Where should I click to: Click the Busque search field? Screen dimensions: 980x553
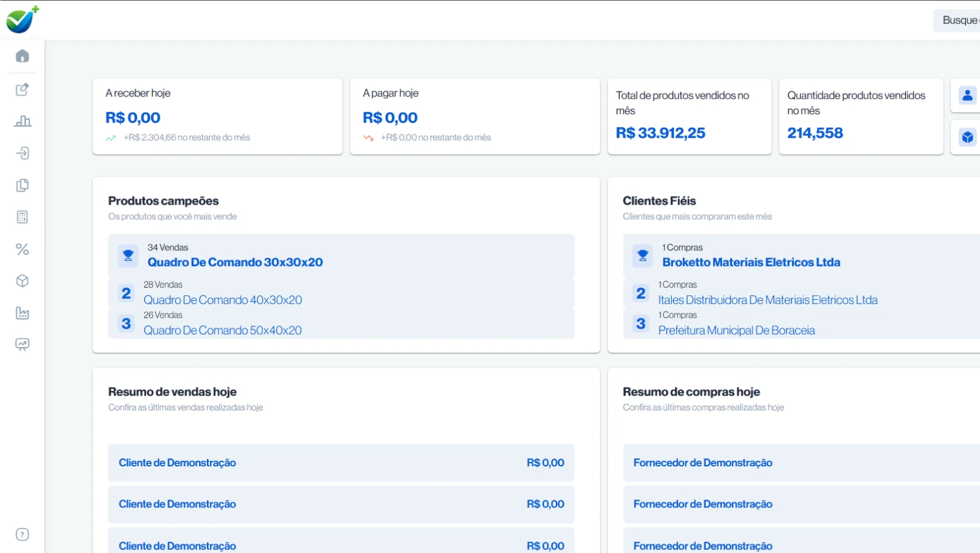pyautogui.click(x=959, y=20)
